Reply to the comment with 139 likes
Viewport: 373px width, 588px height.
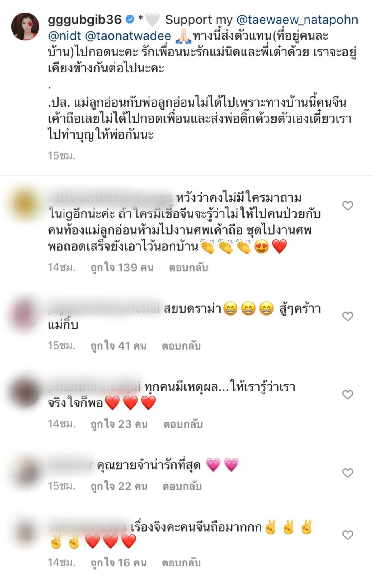pos(189,268)
